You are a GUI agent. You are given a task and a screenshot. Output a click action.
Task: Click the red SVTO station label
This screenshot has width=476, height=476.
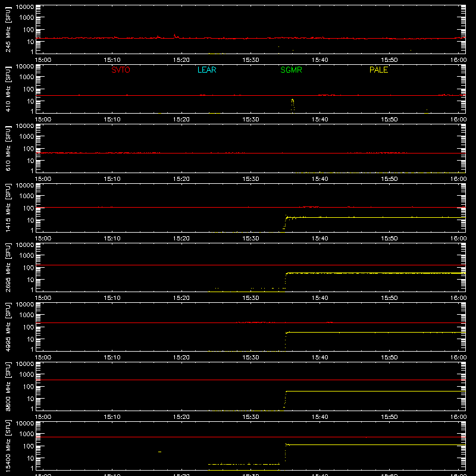pos(121,70)
